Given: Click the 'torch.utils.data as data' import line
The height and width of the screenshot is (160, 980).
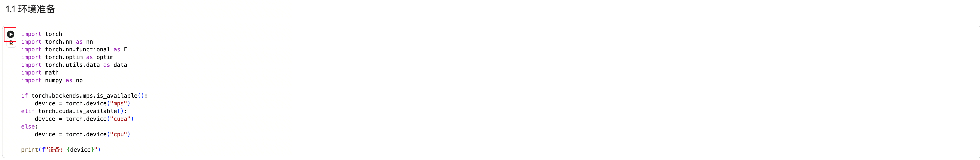Looking at the screenshot, I should [74, 65].
